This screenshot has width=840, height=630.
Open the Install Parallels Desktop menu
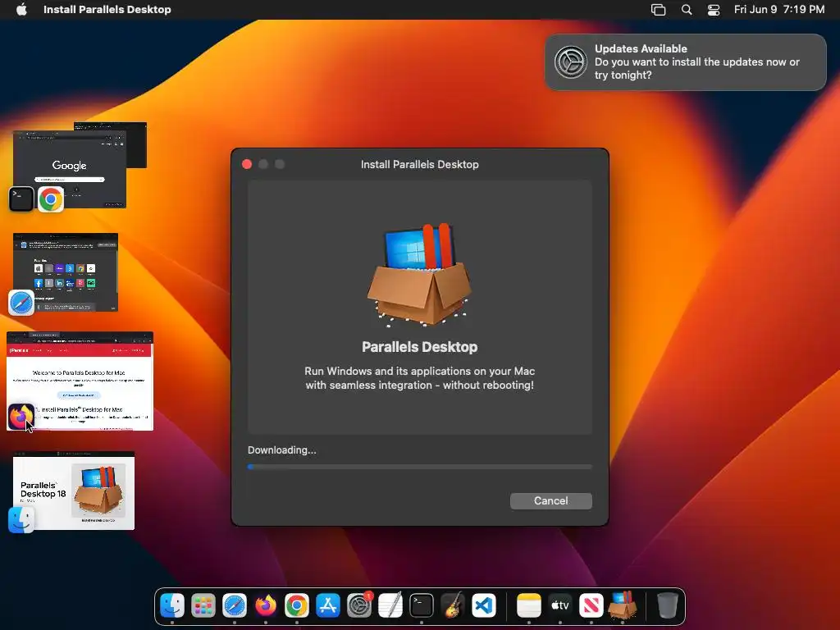[x=107, y=10]
